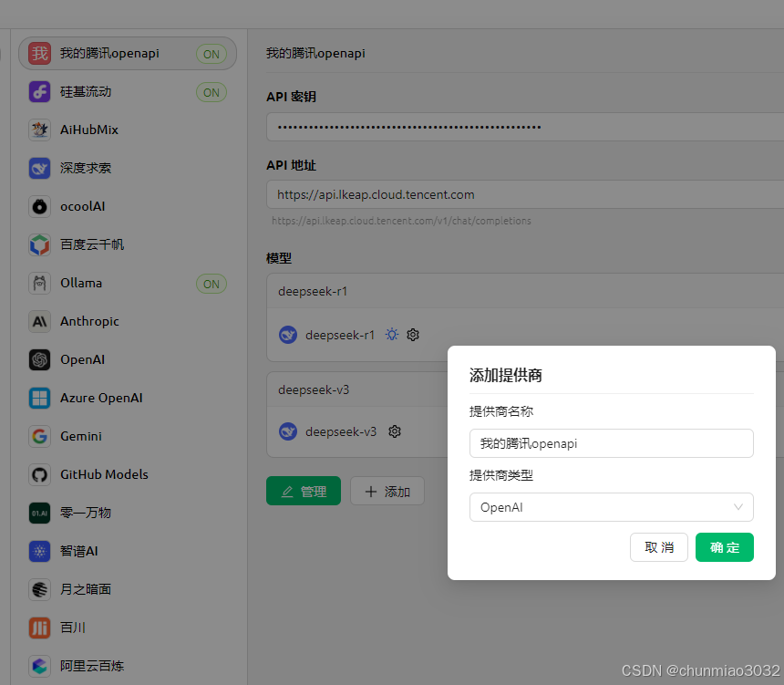Click the deepseek-v3 model whale logo

(288, 431)
